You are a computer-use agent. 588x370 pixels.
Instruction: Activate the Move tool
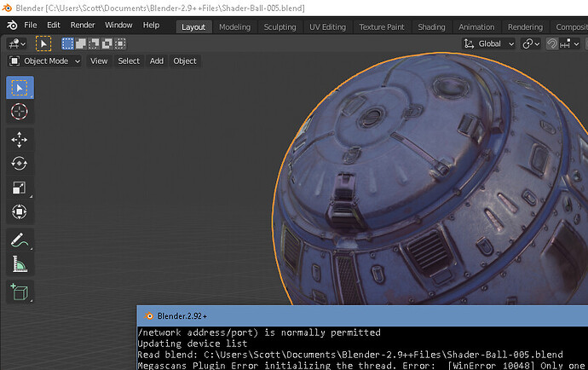click(20, 140)
